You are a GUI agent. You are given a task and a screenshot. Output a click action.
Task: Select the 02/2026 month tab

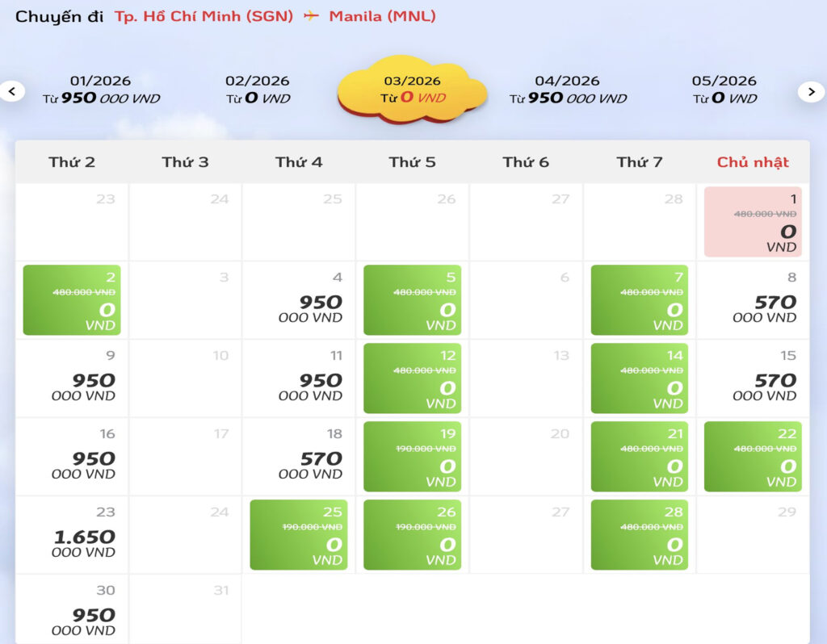point(258,90)
